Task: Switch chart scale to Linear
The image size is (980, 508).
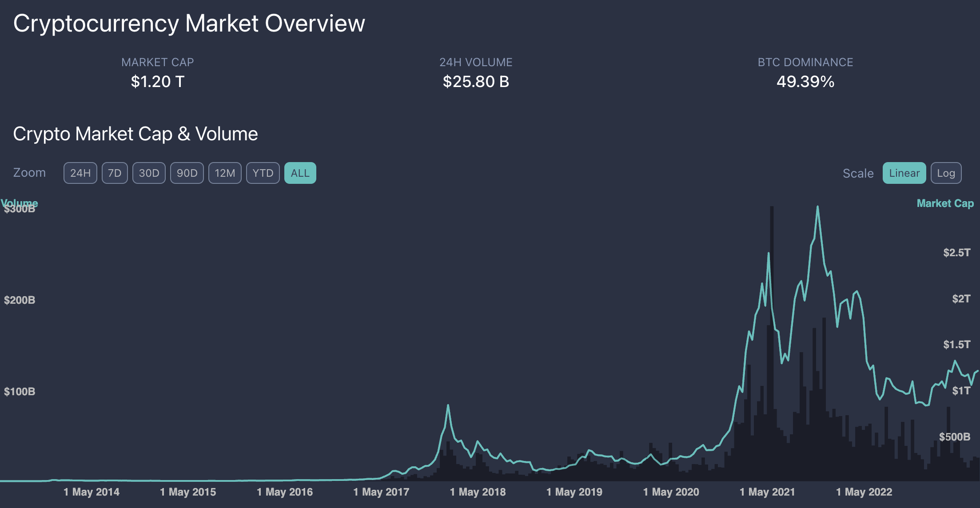Action: pyautogui.click(x=904, y=173)
